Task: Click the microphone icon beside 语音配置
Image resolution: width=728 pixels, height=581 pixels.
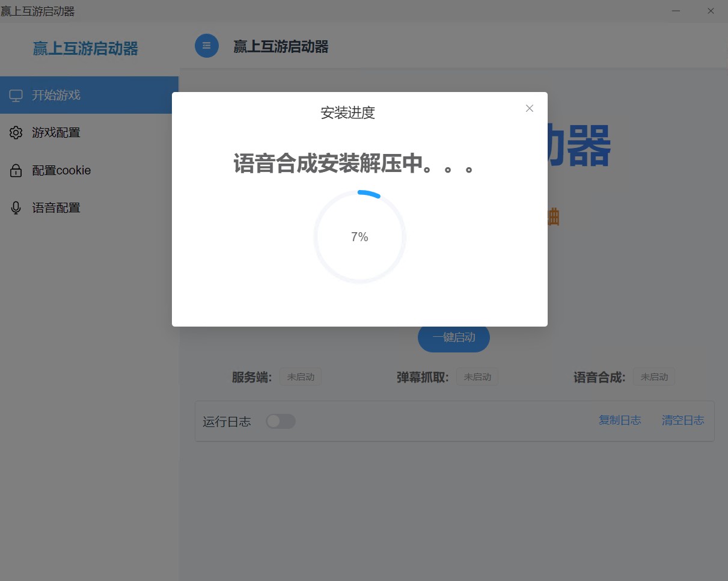Action: [x=16, y=208]
